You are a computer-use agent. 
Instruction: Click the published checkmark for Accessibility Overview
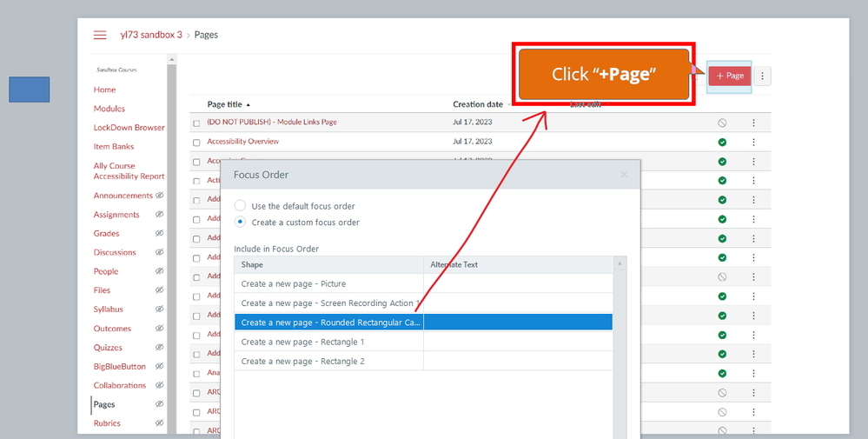coord(722,143)
